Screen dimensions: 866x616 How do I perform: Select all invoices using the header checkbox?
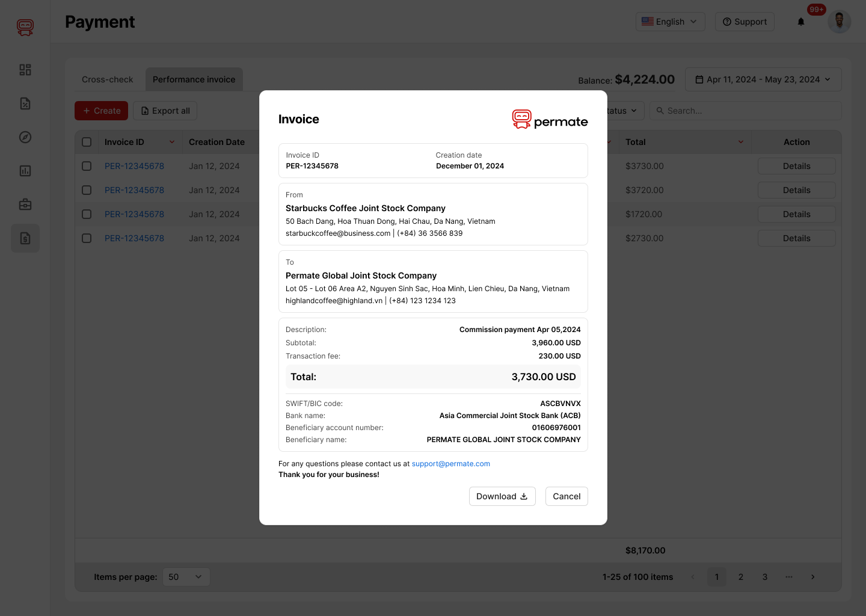tap(87, 141)
